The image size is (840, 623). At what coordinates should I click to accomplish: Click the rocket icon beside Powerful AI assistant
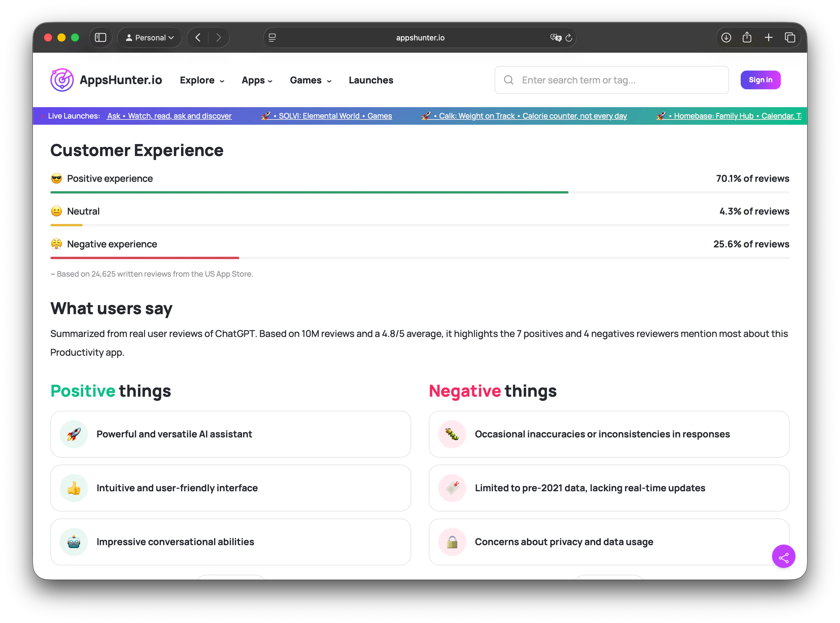[x=74, y=434]
